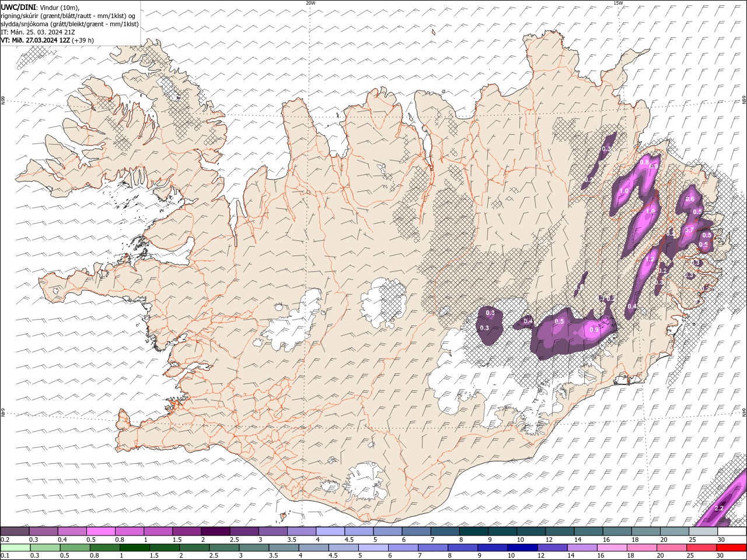
Task: Select the bright red swatch at 30 in bottom legend
Action: [x=731, y=548]
